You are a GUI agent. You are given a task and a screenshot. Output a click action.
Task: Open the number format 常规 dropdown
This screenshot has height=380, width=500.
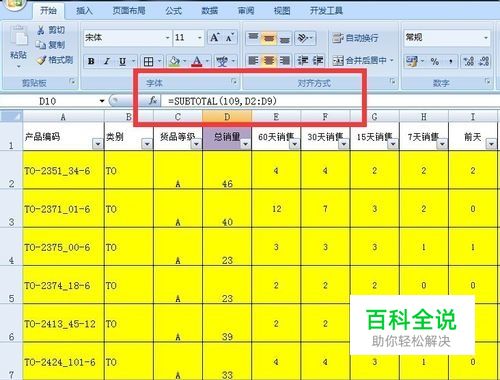click(486, 38)
